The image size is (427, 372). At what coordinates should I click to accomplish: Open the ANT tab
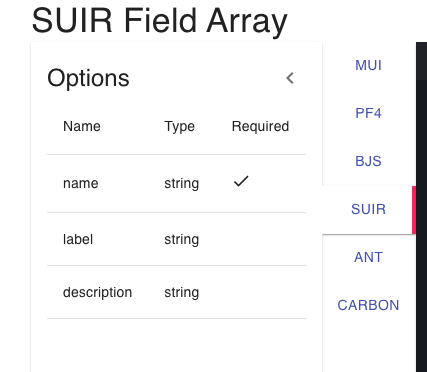click(x=368, y=257)
